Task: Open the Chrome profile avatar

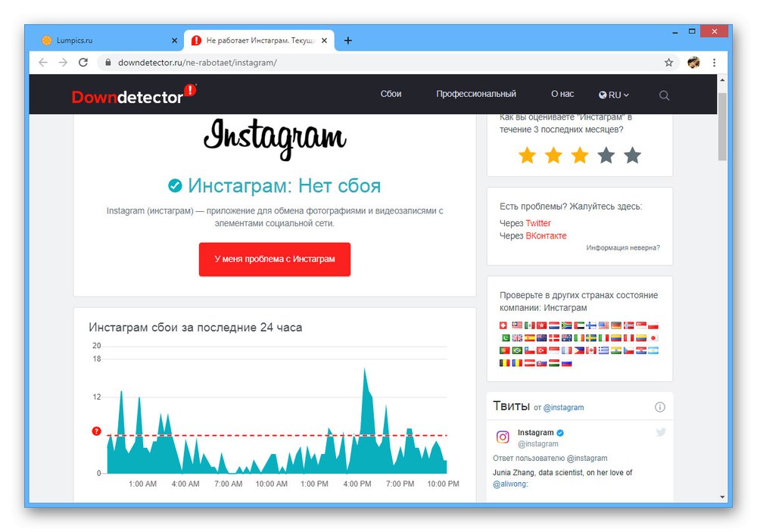Action: coord(693,62)
